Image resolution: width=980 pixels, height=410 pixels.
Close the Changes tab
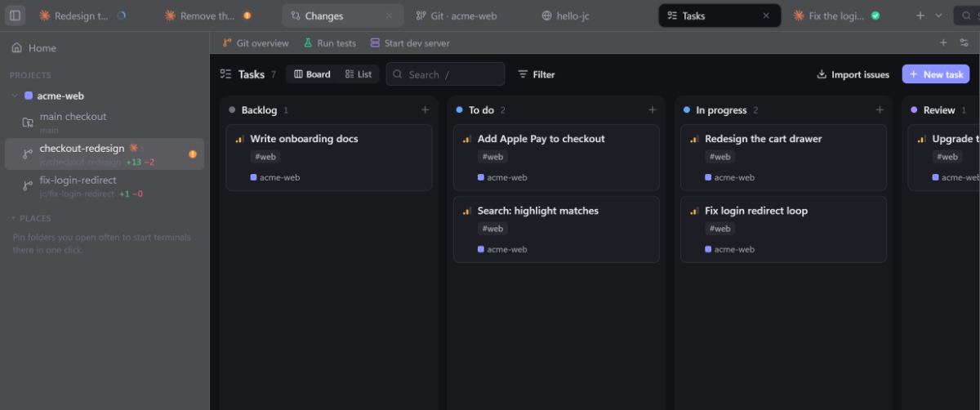(x=390, y=16)
